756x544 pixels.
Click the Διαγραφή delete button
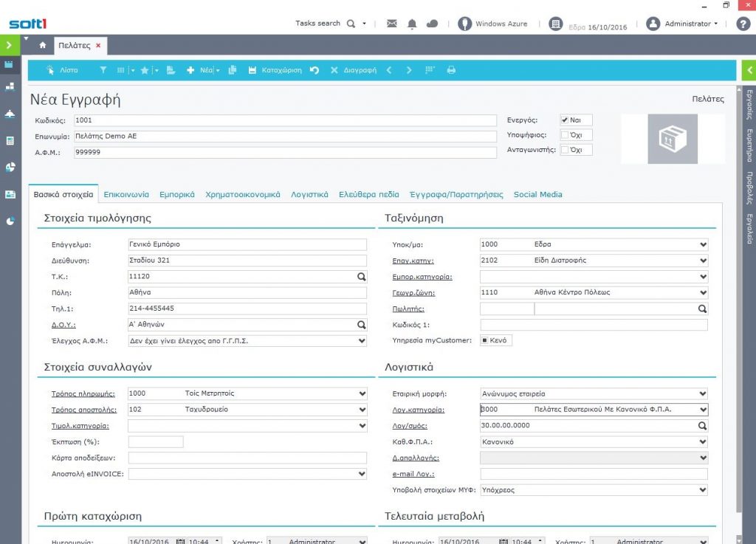click(354, 70)
